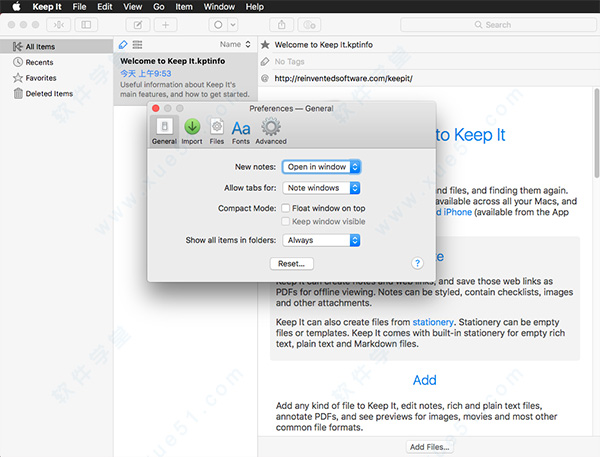
Task: Click the circle label toolbar icon
Action: [x=218, y=25]
